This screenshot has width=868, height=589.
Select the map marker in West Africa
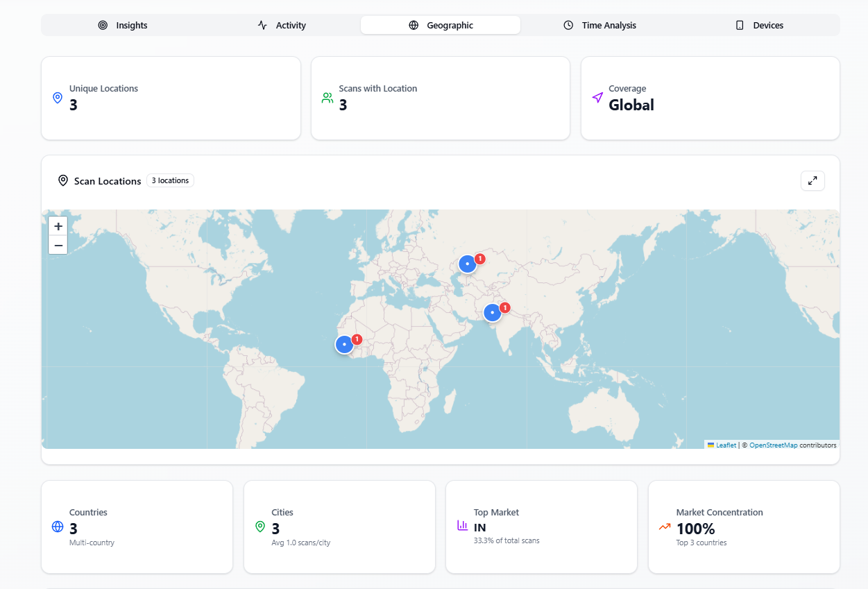345,344
